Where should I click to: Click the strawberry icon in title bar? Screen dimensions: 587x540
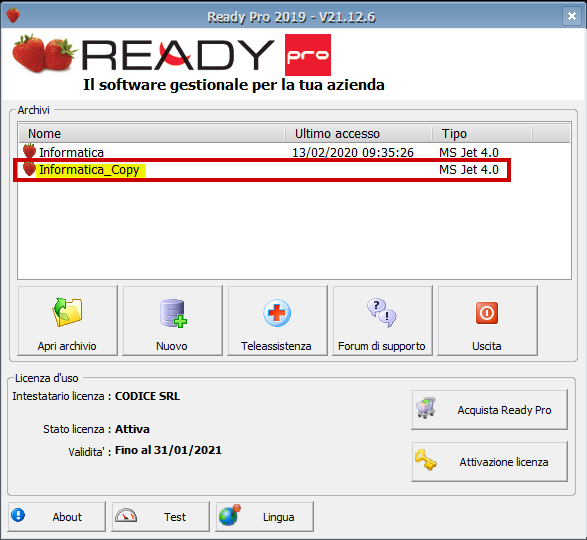pos(13,16)
